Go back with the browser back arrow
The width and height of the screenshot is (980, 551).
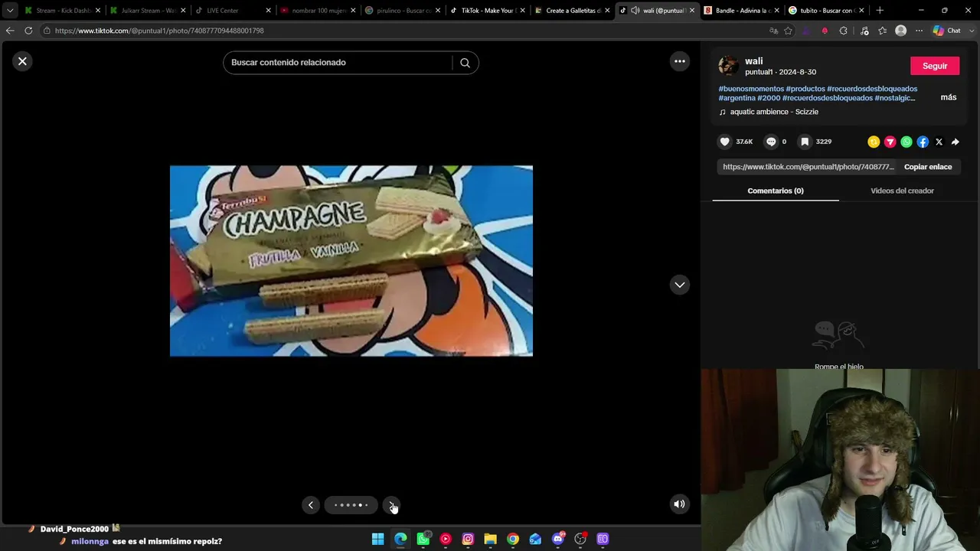coord(10,31)
